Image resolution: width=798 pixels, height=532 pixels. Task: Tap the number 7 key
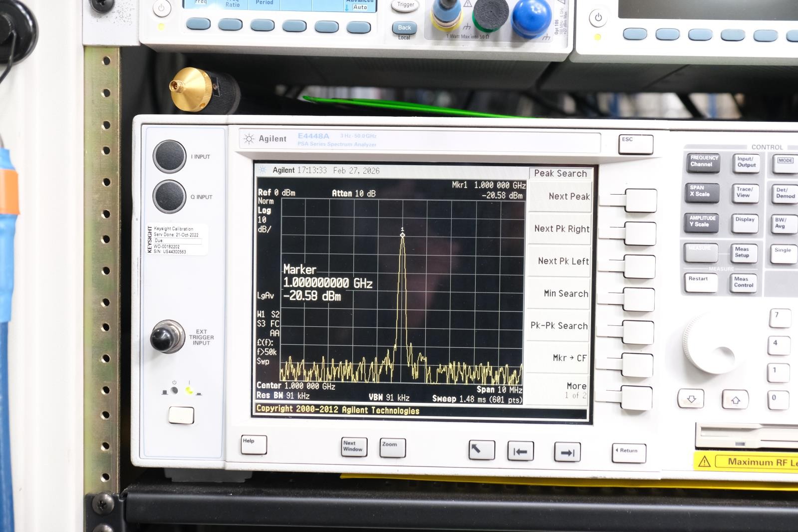pos(780,318)
